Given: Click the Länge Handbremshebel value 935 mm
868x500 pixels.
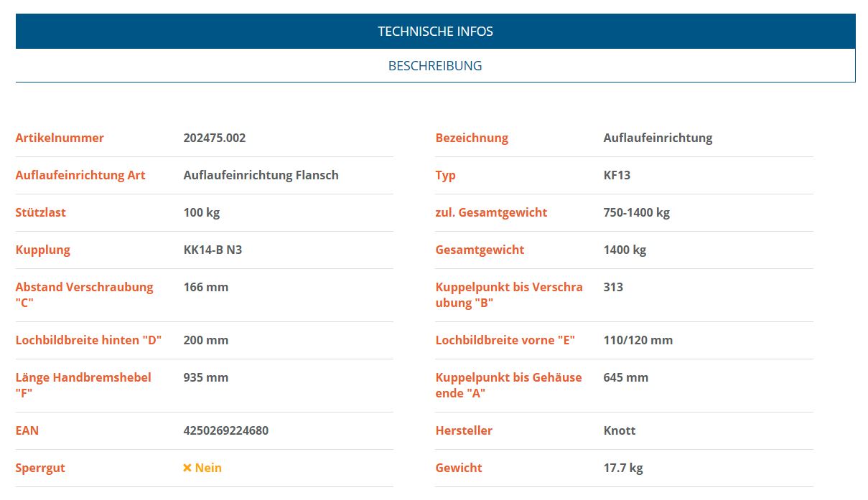Looking at the screenshot, I should tap(206, 377).
